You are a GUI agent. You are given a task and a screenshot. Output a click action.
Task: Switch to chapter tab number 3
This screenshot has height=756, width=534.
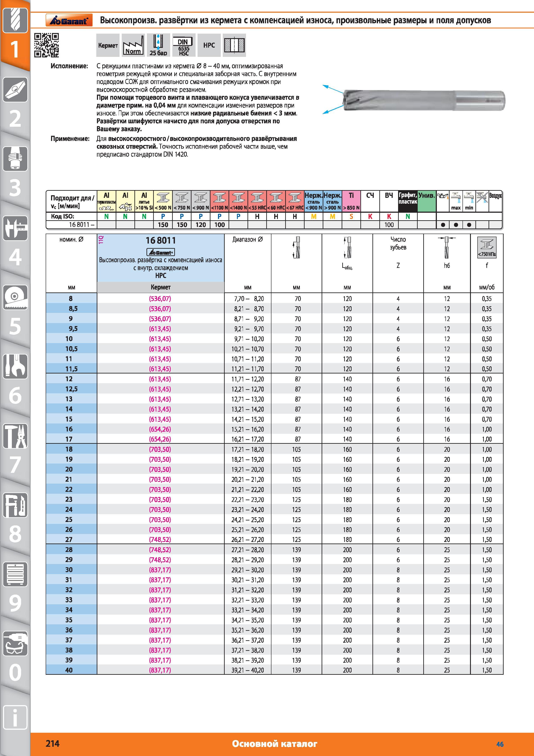point(15,188)
